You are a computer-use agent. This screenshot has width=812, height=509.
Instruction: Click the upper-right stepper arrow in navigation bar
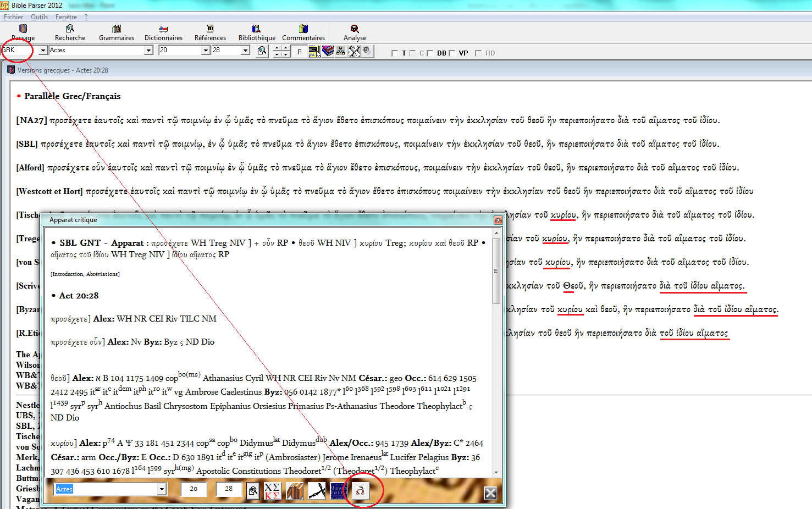pyautogui.click(x=285, y=48)
